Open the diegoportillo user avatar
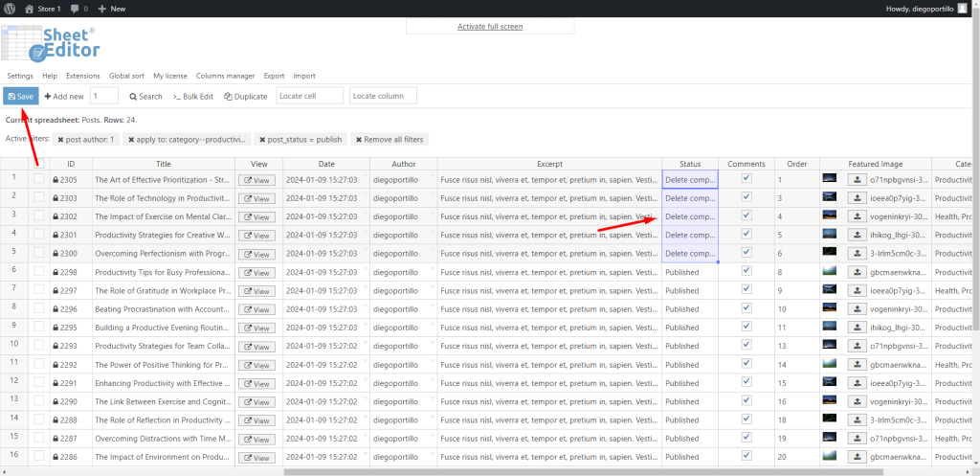This screenshot has height=476, width=980. [x=962, y=9]
